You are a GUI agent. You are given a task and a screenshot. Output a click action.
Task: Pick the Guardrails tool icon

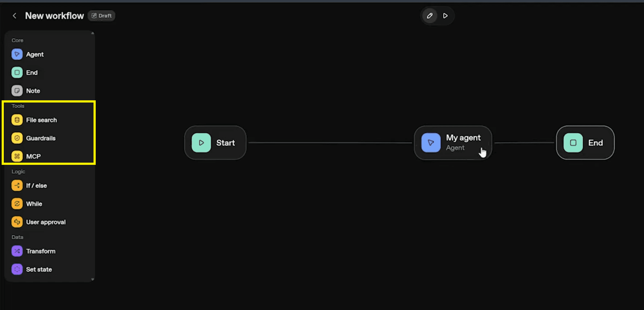[17, 138]
